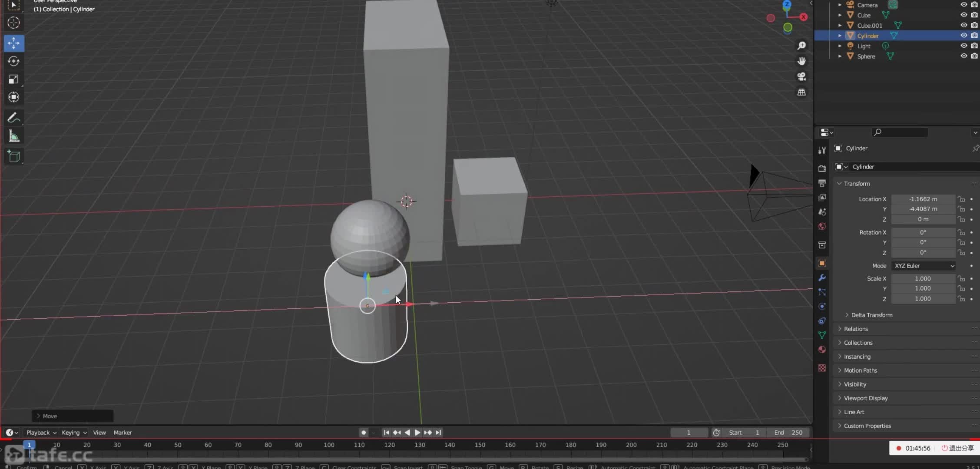980x469 pixels.
Task: Toggle camera view with the camera icon
Action: pyautogui.click(x=801, y=77)
